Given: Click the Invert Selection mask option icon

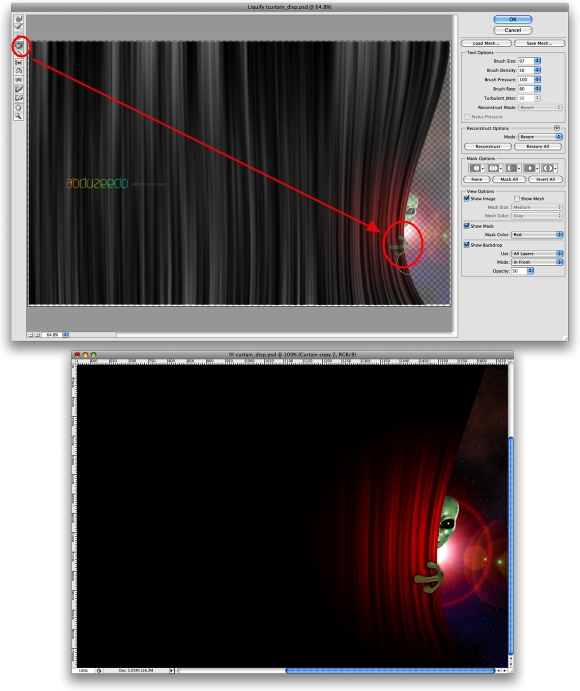Looking at the screenshot, I should 549,168.
